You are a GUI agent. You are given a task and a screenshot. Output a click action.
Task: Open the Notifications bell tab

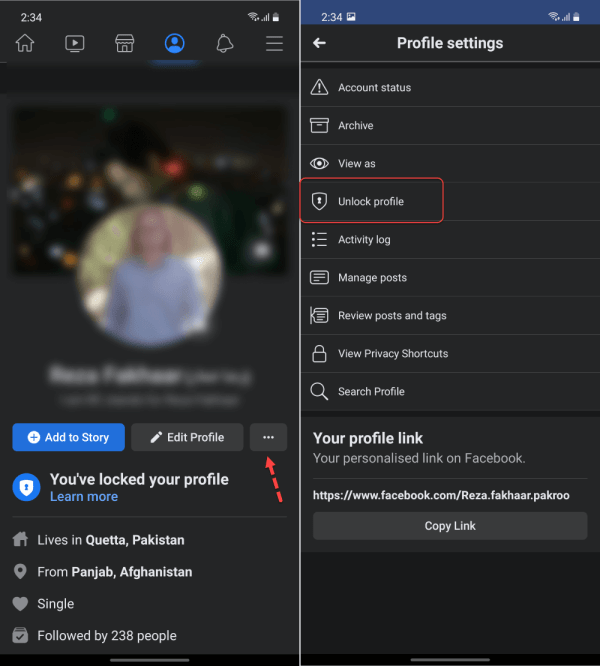pyautogui.click(x=225, y=43)
